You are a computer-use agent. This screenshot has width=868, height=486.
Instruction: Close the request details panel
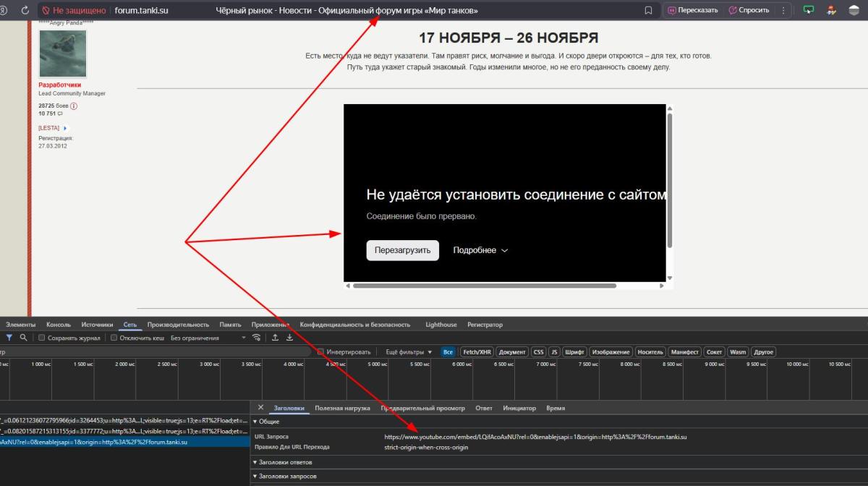click(x=260, y=408)
